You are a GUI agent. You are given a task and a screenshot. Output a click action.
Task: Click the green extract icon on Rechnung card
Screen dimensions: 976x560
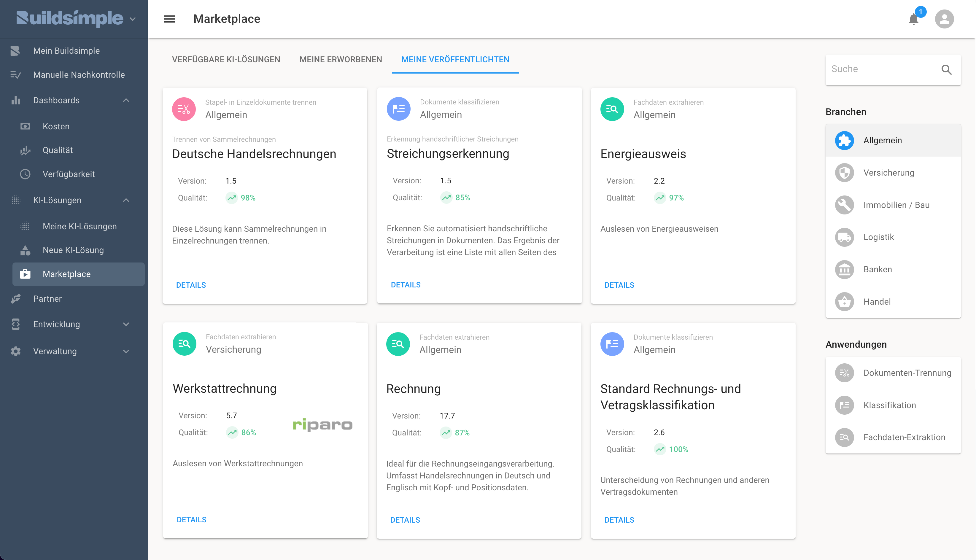398,344
